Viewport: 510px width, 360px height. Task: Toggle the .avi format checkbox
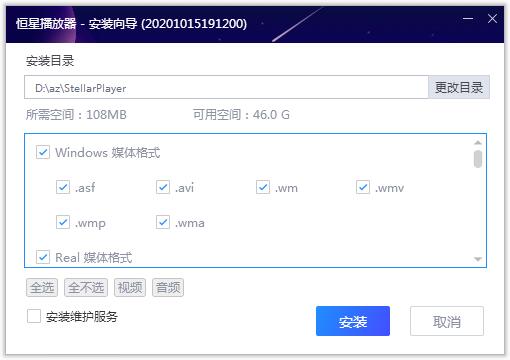(x=163, y=187)
